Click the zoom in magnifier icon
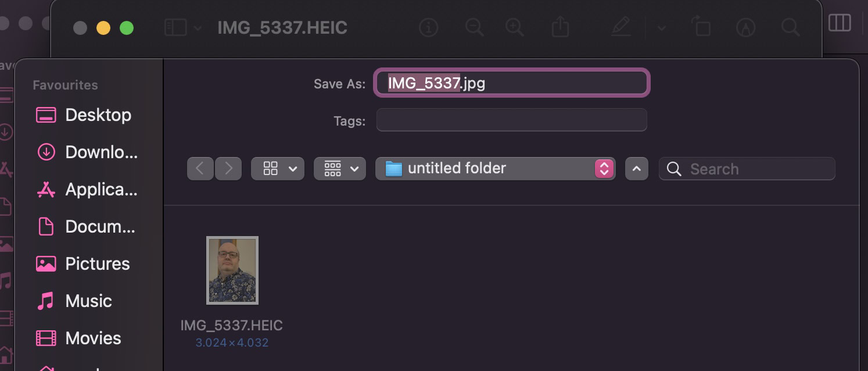 tap(515, 27)
